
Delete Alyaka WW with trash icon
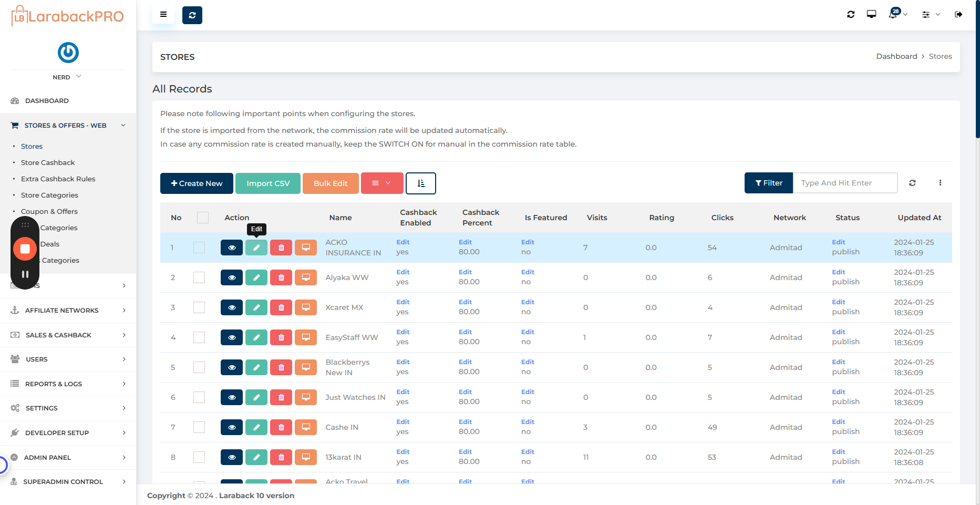click(x=281, y=277)
